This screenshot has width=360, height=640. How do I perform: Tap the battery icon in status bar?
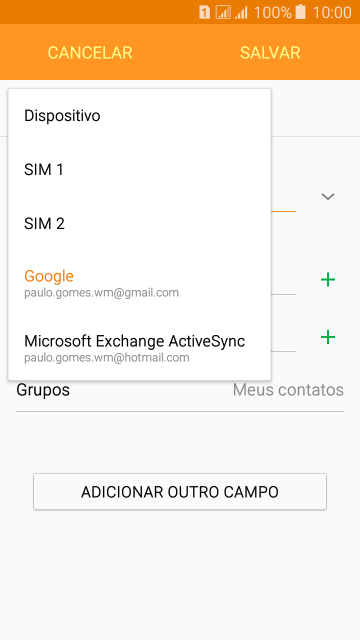(300, 12)
